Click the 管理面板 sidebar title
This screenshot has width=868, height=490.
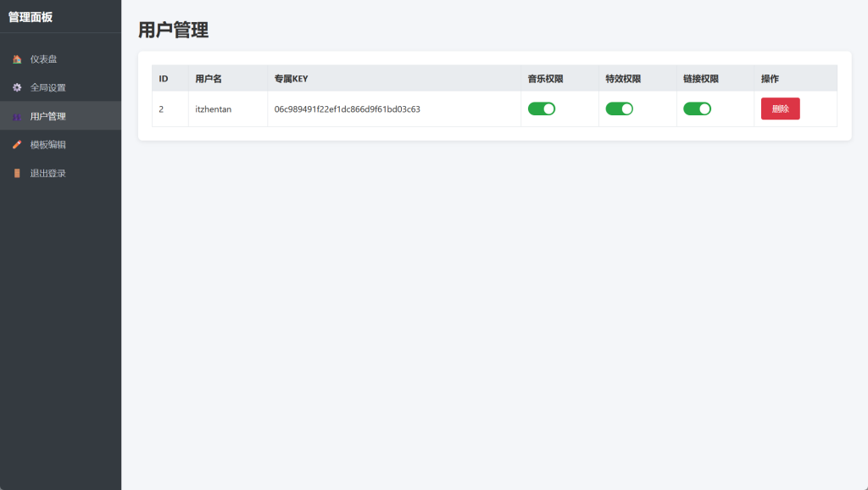click(31, 17)
